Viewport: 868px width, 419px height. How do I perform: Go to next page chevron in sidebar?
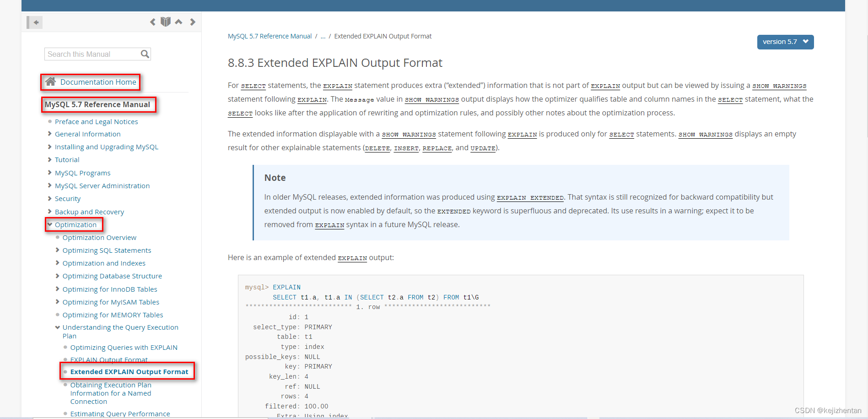coord(193,22)
